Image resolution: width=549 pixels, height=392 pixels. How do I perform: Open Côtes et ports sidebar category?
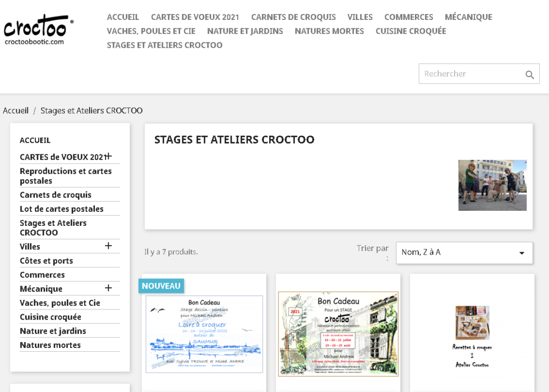46,261
